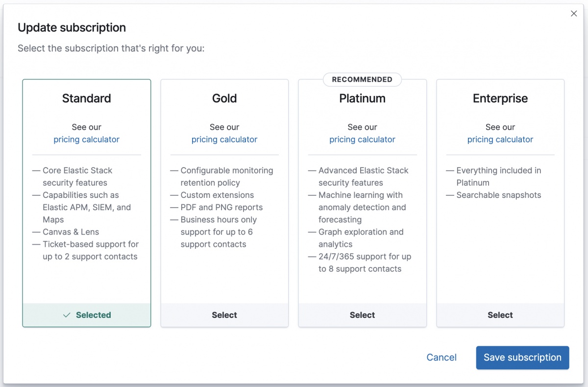Open the Enterprise plan pricing calculator
This screenshot has height=387, width=588.
[x=500, y=140]
